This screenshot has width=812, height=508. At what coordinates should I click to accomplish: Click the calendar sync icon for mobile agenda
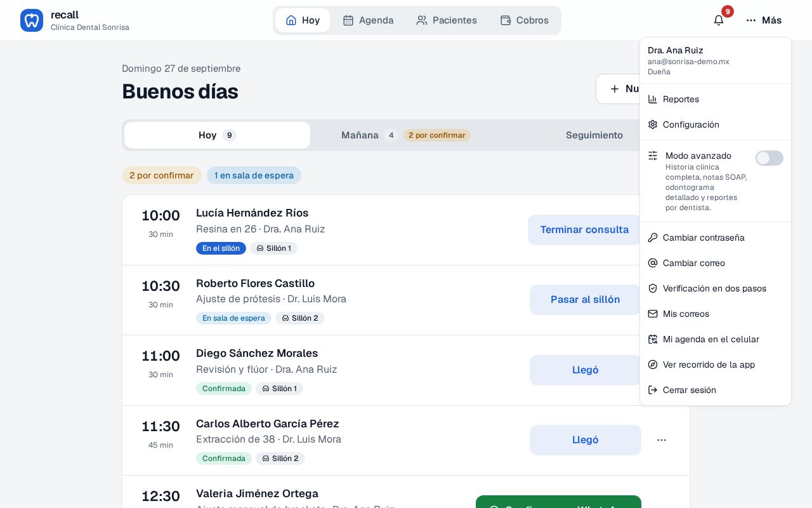tap(653, 339)
